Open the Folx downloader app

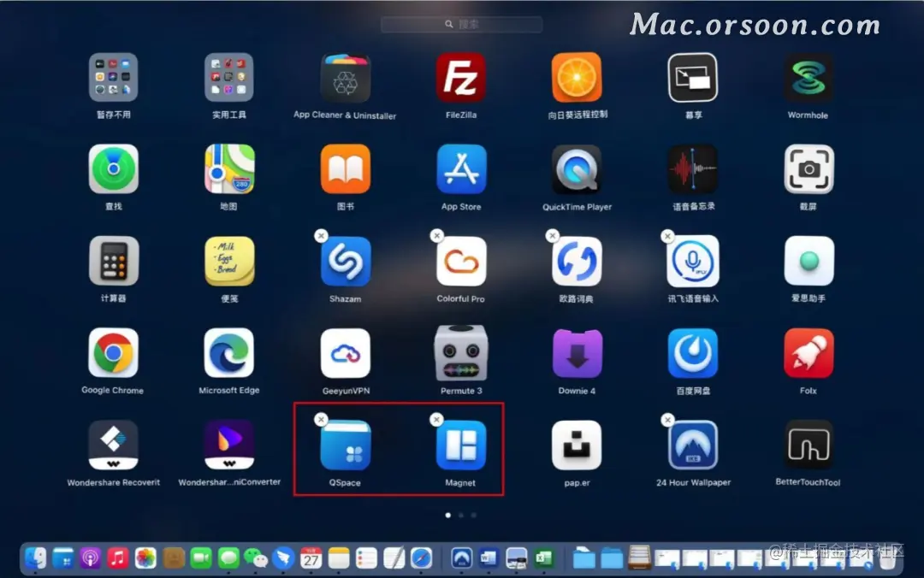pos(808,353)
